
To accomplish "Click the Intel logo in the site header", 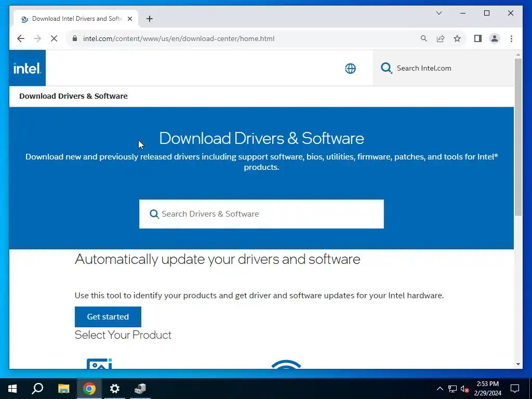I will (27, 68).
